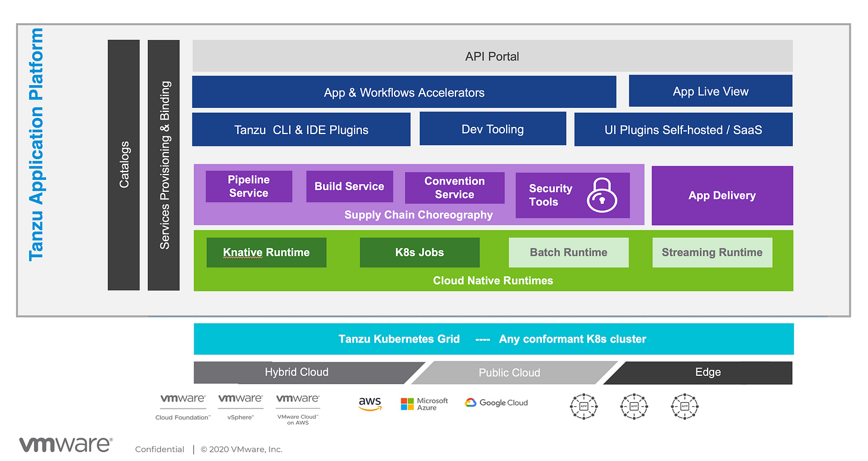Click the Build Service box
The width and height of the screenshot is (868, 461).
tap(349, 186)
